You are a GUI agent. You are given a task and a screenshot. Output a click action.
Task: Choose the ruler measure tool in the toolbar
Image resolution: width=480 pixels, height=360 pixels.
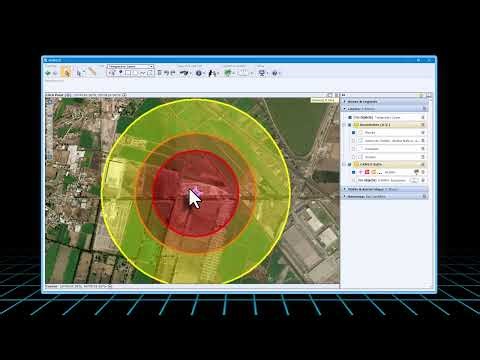(92, 72)
